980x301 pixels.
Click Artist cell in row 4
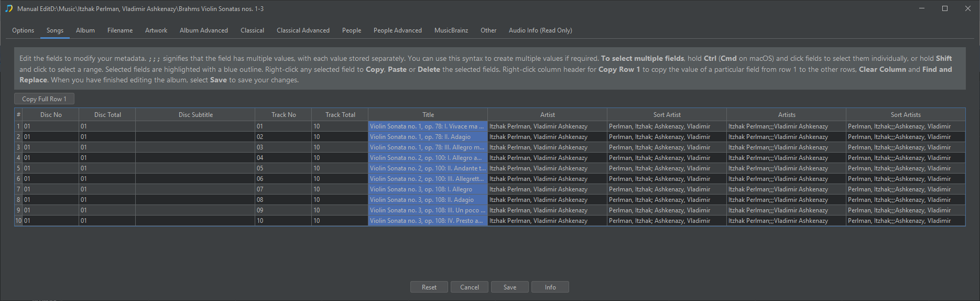click(548, 158)
